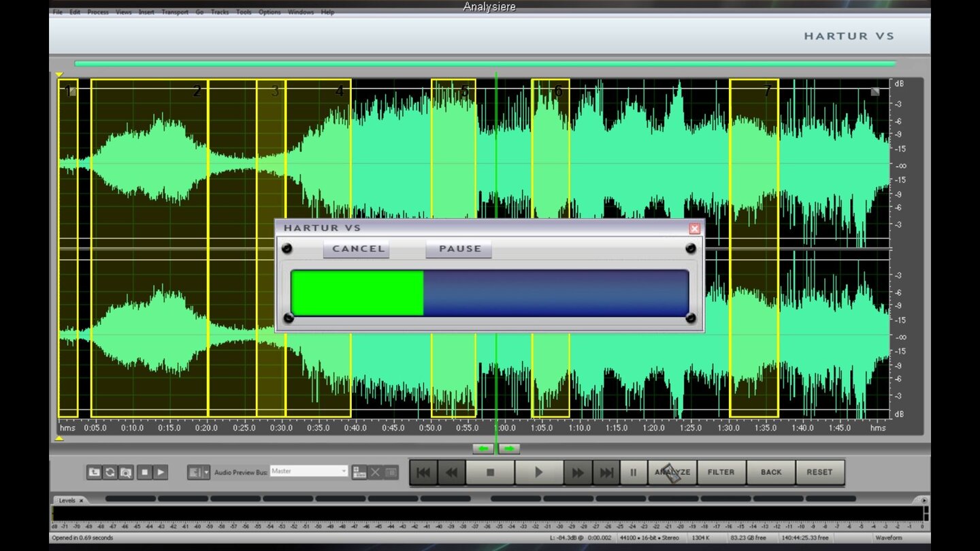Click the Waveform status bar entry

tap(888, 538)
